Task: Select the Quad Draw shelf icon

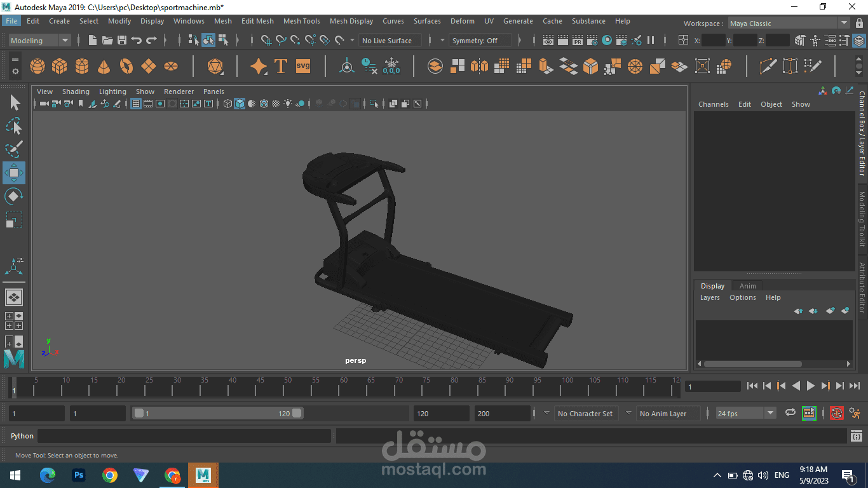Action: [812, 66]
